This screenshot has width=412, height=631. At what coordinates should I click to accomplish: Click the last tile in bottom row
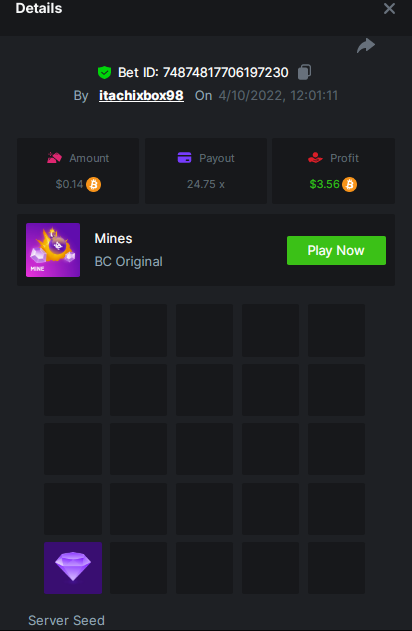[336, 568]
